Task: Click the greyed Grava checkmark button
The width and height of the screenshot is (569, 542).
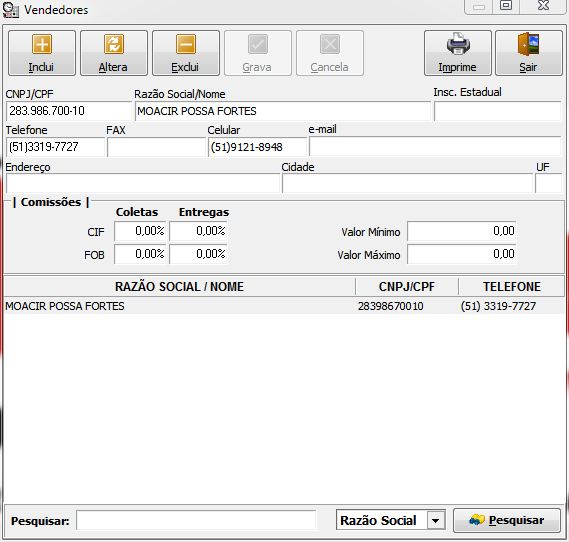Action: tap(258, 53)
